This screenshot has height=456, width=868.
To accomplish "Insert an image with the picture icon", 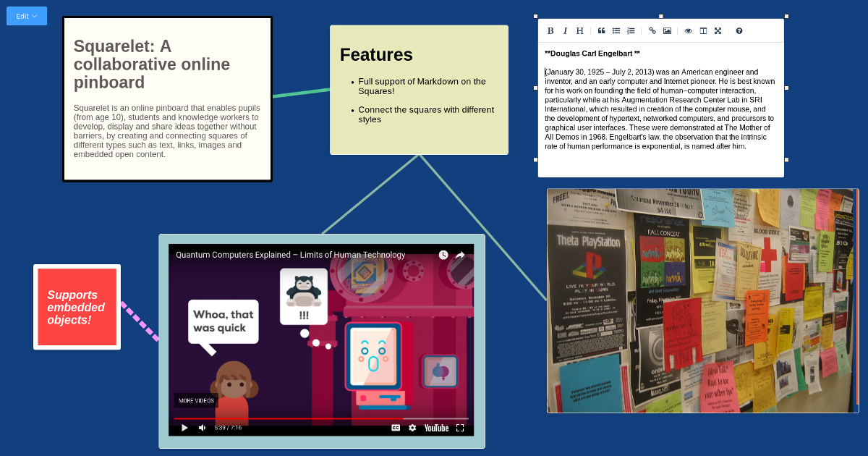I will coord(667,31).
